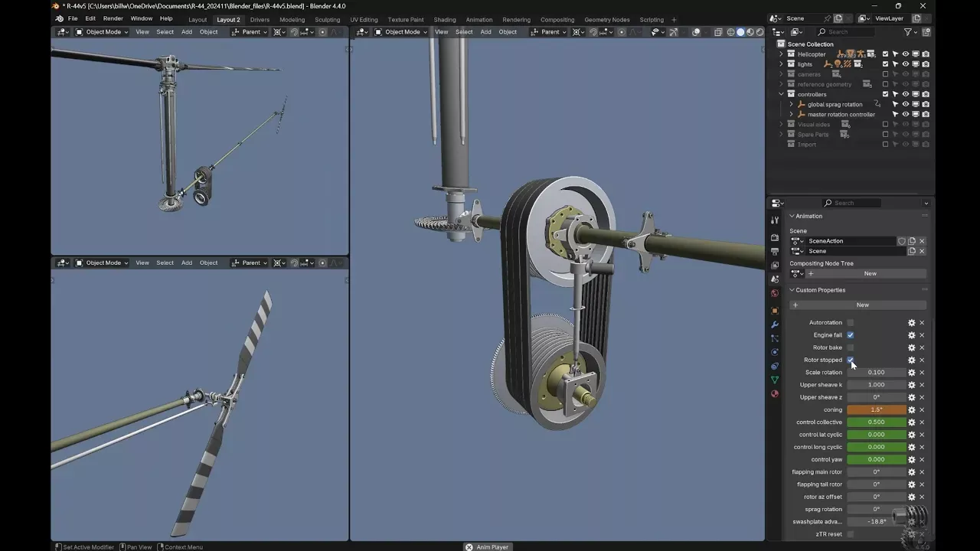
Task: Click the control collective slider field
Action: tap(876, 422)
